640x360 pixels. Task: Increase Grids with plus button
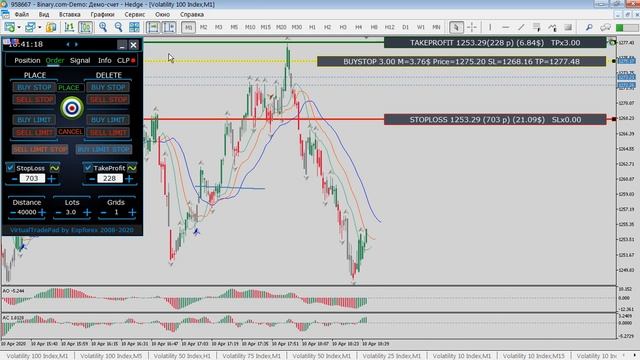132,212
